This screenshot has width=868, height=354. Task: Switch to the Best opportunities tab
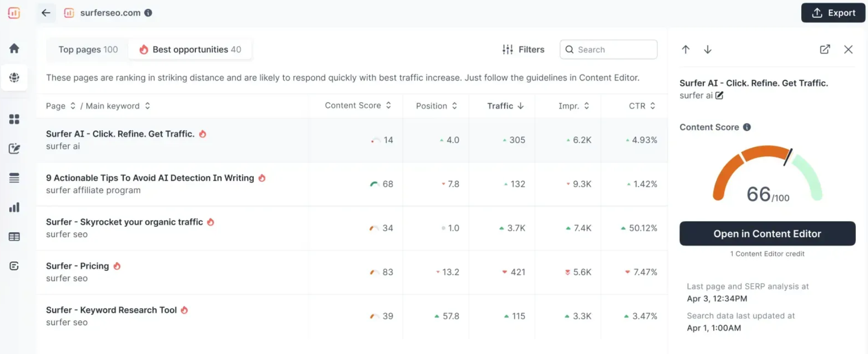coord(190,50)
